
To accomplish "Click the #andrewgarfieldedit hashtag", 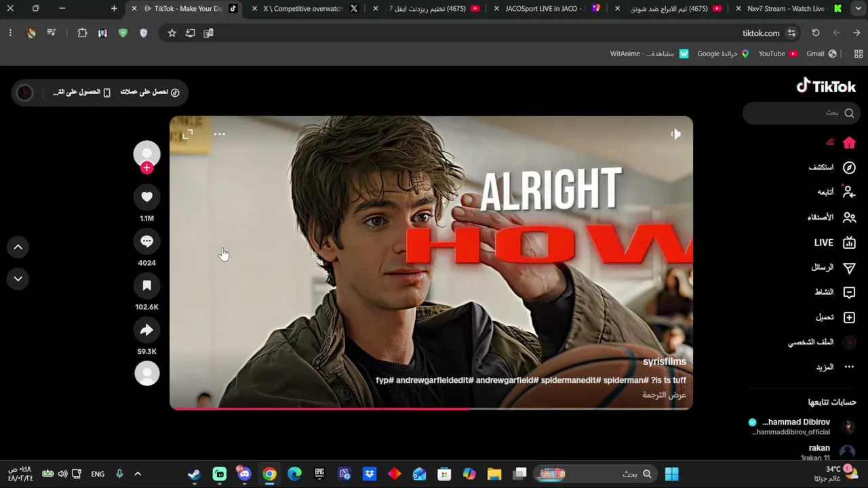I will click(x=435, y=380).
